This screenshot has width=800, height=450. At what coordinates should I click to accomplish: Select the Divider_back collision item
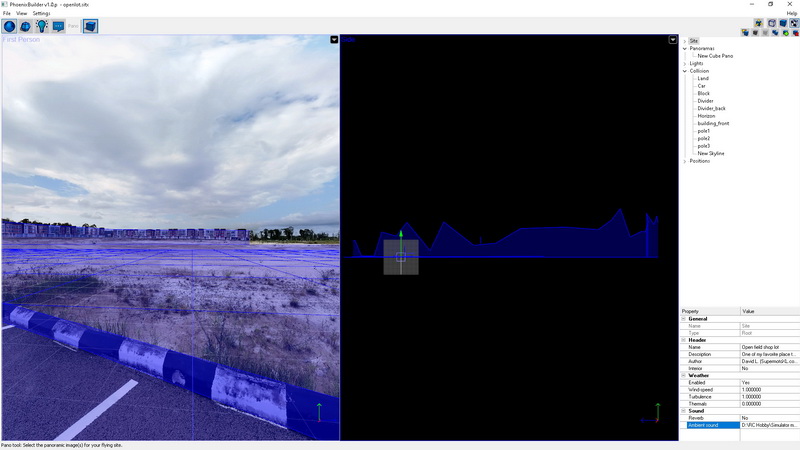click(711, 108)
